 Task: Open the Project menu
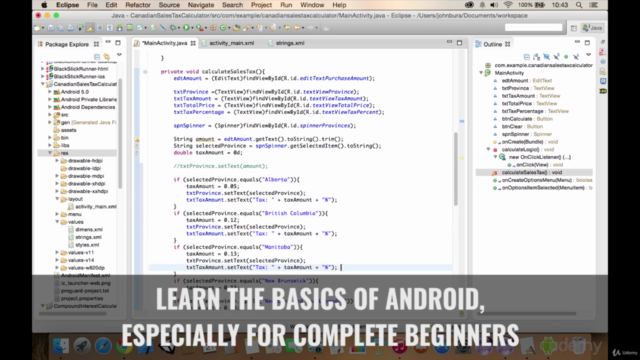tap(261, 5)
